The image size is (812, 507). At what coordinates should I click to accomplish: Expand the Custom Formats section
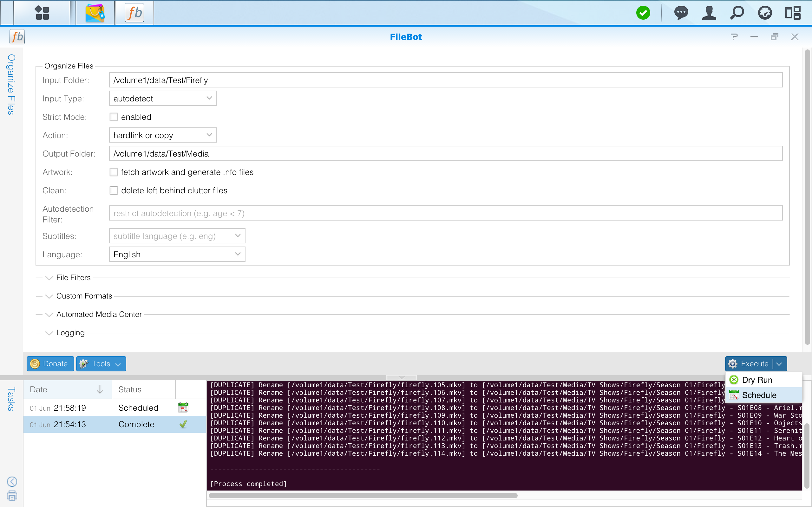84,296
